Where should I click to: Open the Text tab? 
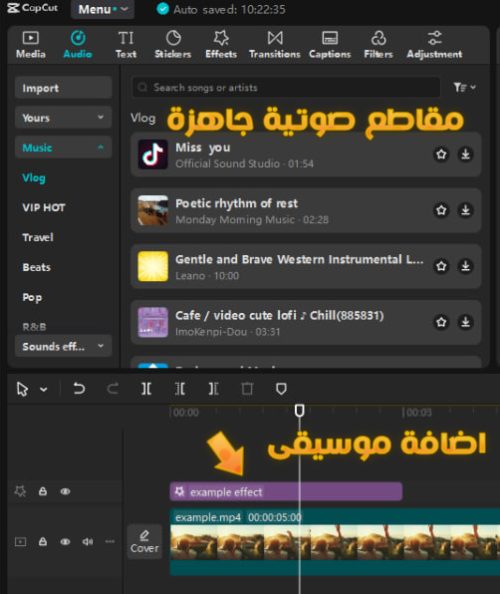point(126,45)
